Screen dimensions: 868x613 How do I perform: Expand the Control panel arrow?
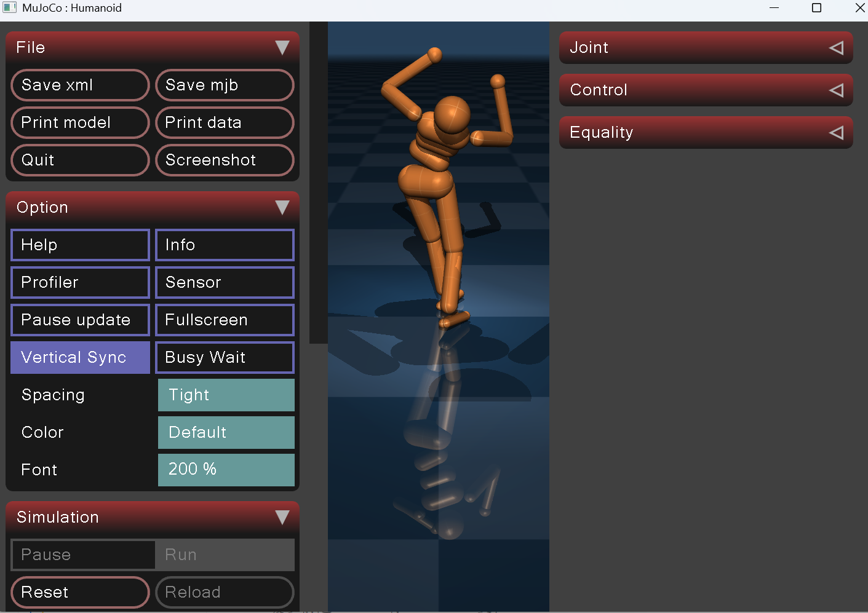[836, 90]
